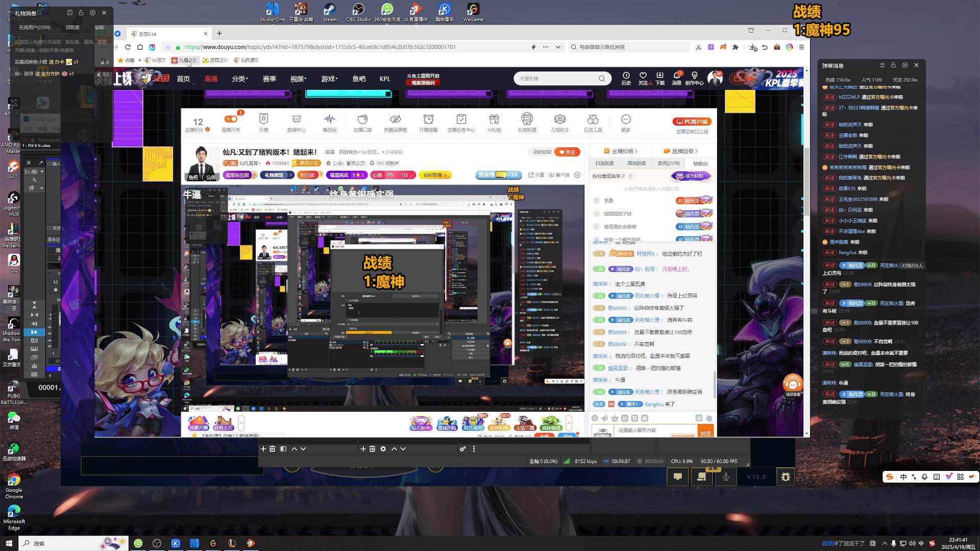Viewport: 980px width, 551px height.
Task: Open 关注 follow list icon in Douyu header
Action: click(643, 78)
